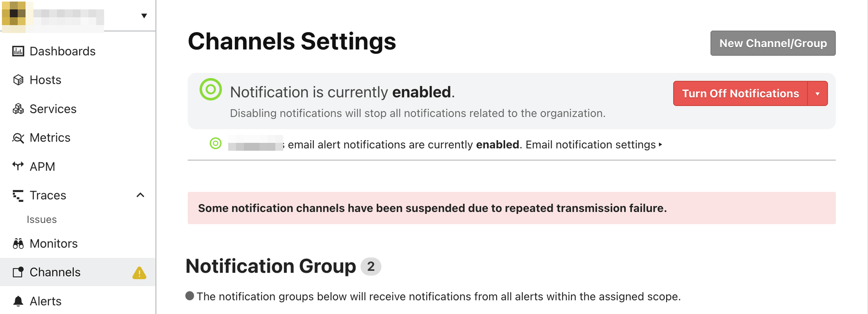The height and width of the screenshot is (314, 868).
Task: Click the Alerts bell icon
Action: click(18, 301)
